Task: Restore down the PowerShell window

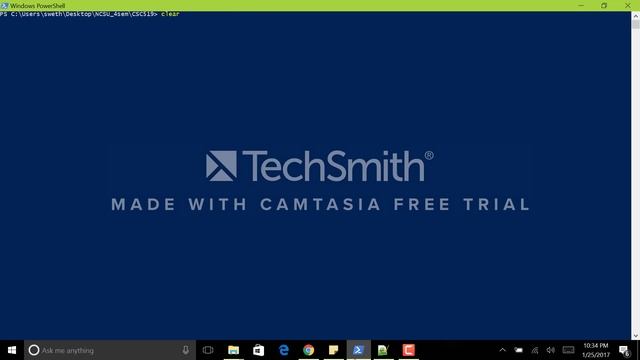Action: [604, 6]
